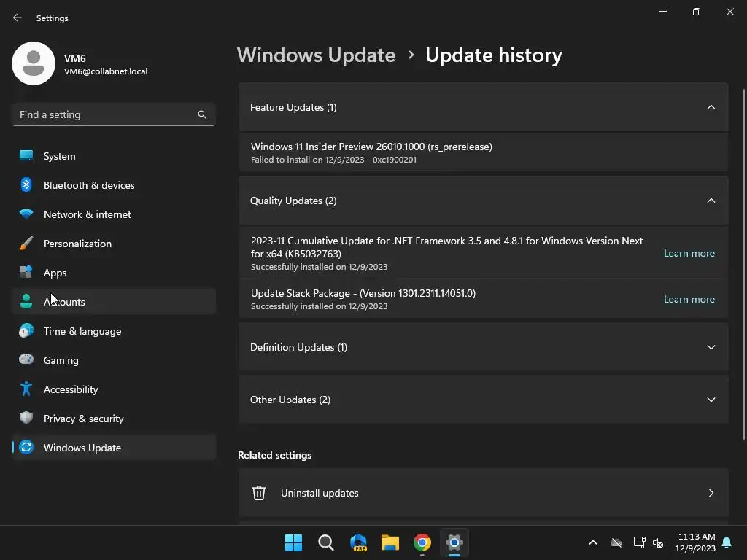Click the Accessibility figure icon
The width and height of the screenshot is (747, 560).
click(26, 389)
